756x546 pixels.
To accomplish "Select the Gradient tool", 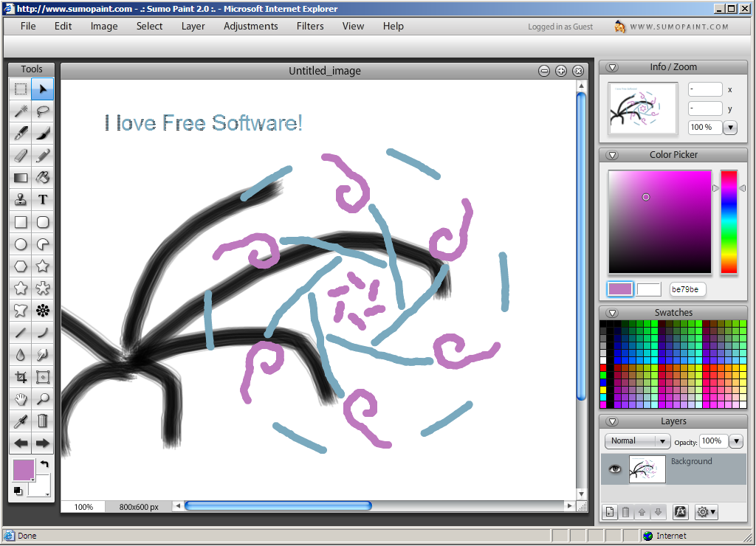I will (x=20, y=178).
